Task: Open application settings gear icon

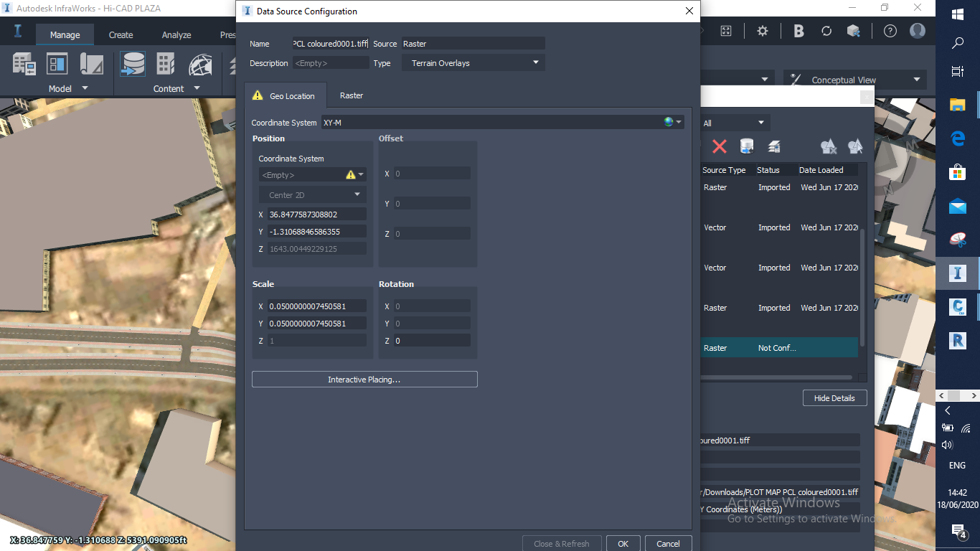Action: tap(762, 31)
